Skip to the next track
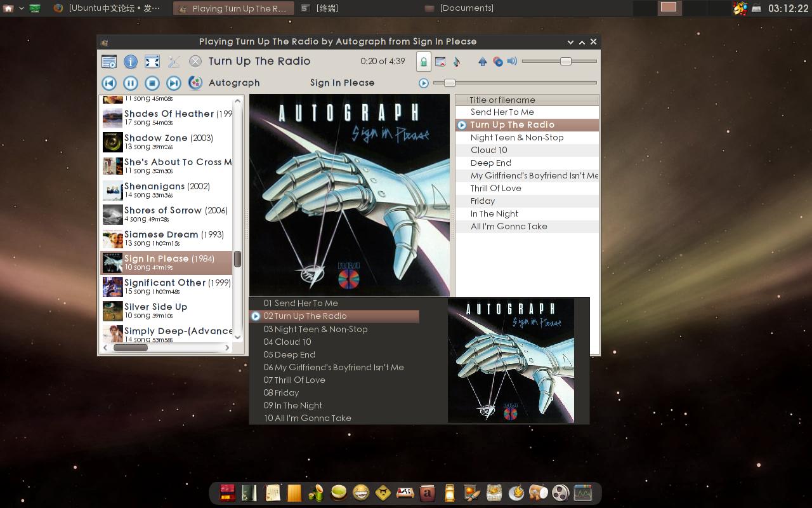This screenshot has height=508, width=812. pyautogui.click(x=174, y=83)
